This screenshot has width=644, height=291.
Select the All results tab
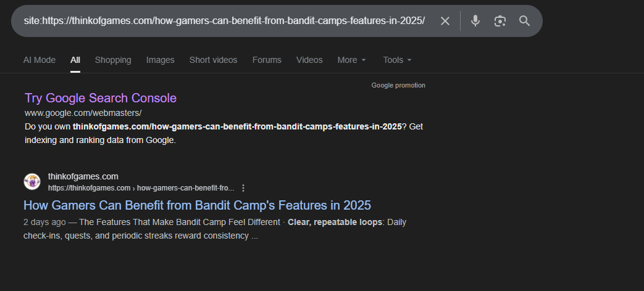(75, 60)
